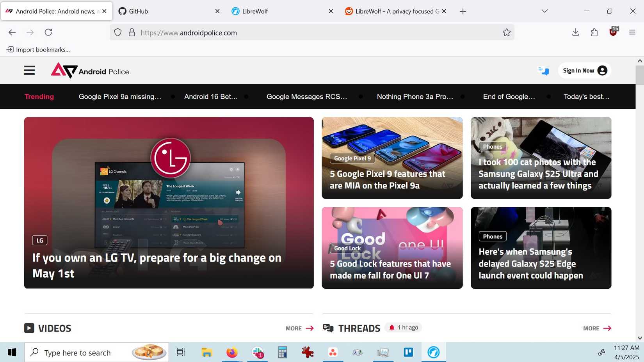Click the tracking protection shield icon
The width and height of the screenshot is (644, 362).
(x=117, y=32)
